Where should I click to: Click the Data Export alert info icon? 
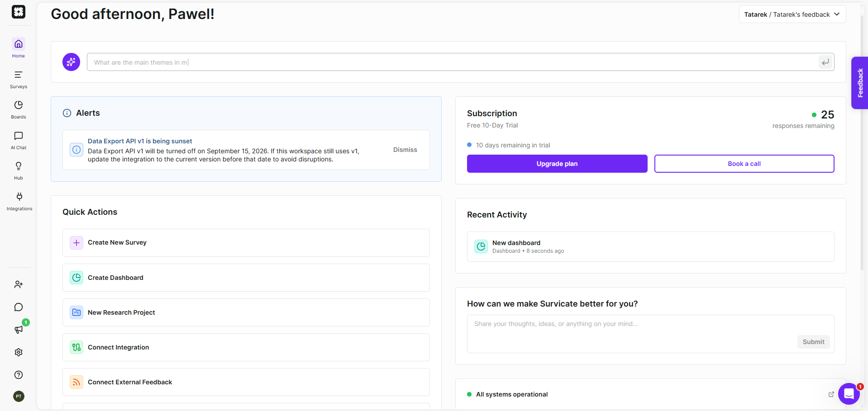pos(76,150)
